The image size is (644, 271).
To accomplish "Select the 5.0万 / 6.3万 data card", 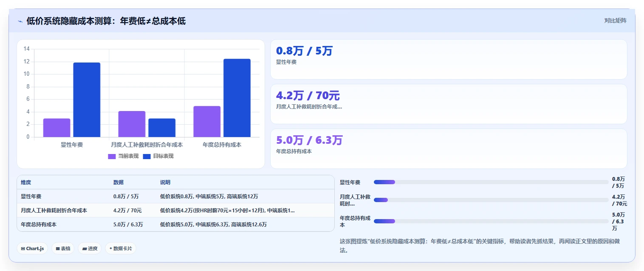I will tap(449, 148).
